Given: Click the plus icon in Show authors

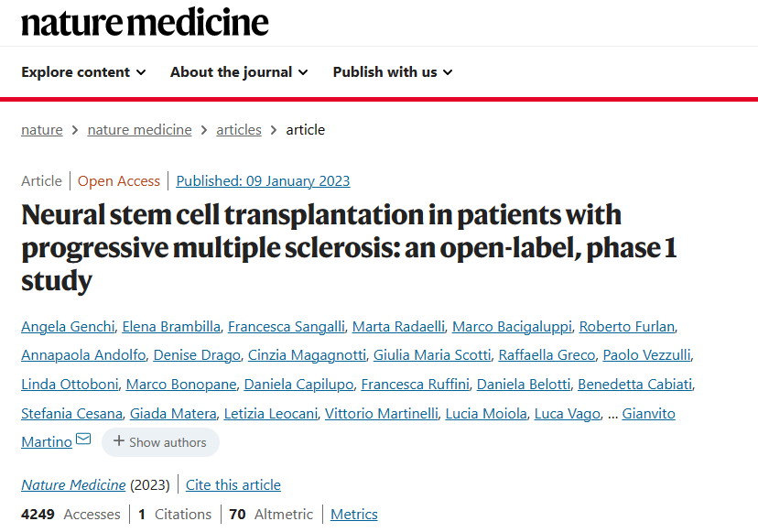Looking at the screenshot, I should tap(118, 442).
